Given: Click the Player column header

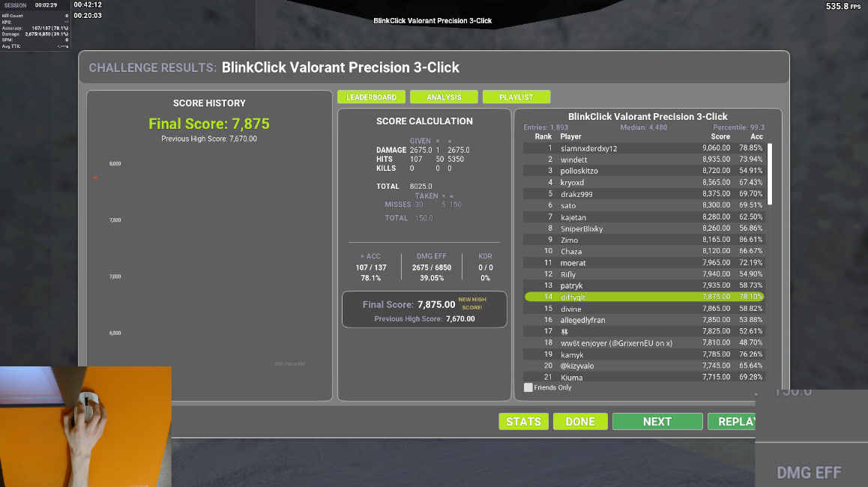Looking at the screenshot, I should [x=570, y=136].
